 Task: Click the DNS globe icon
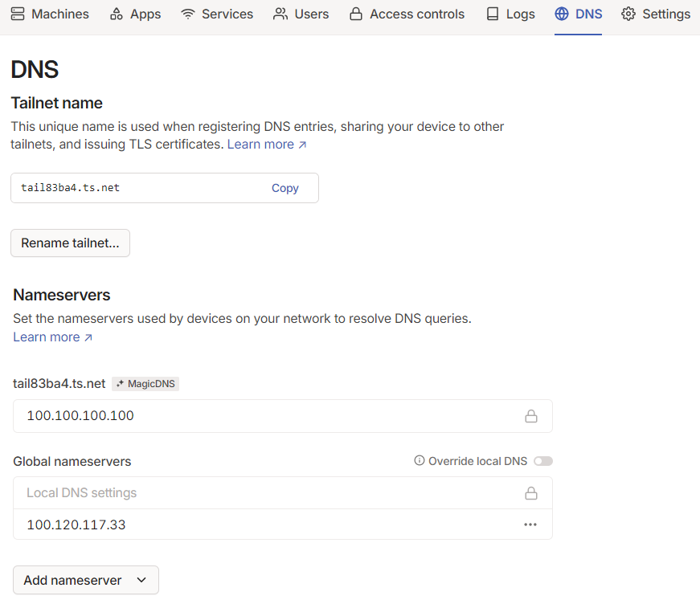pos(562,14)
